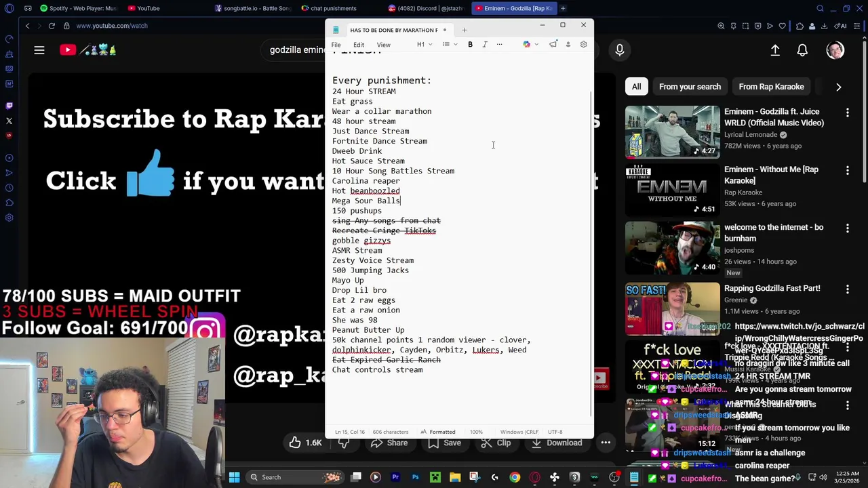Toggle italic formatting in Notepad

485,45
